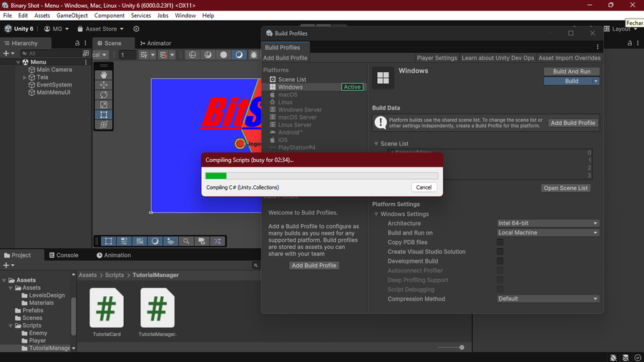Click the Project panel search icon
Screen dimensions: 644x362
255,265
